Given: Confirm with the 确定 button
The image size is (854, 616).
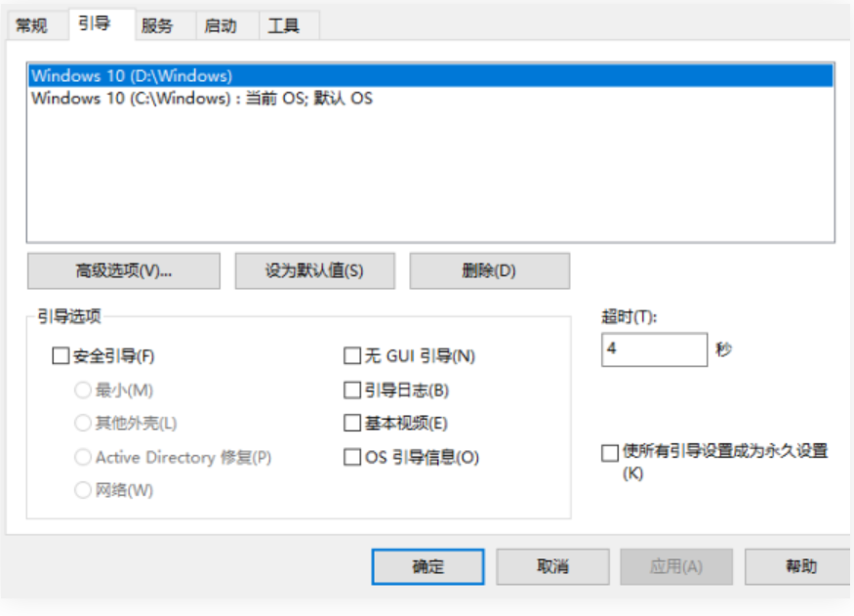Looking at the screenshot, I should (x=428, y=566).
